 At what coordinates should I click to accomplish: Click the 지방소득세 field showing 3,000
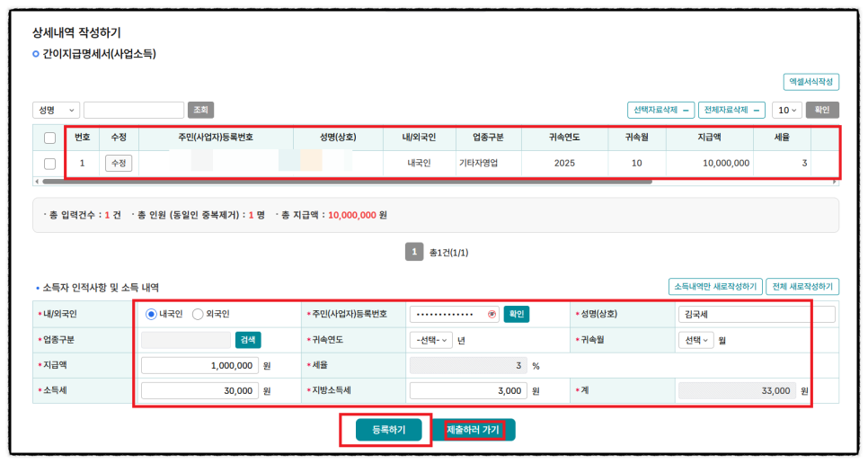[468, 390]
